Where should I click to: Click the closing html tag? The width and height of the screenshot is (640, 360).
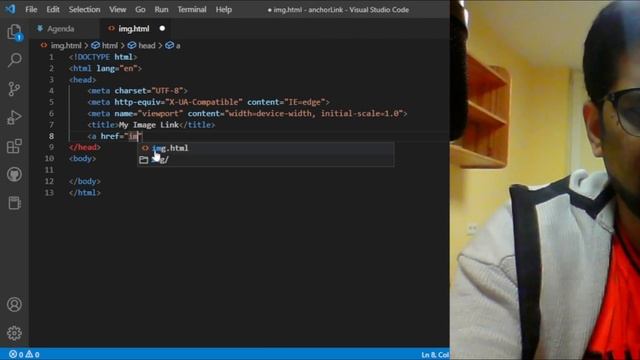(x=84, y=193)
